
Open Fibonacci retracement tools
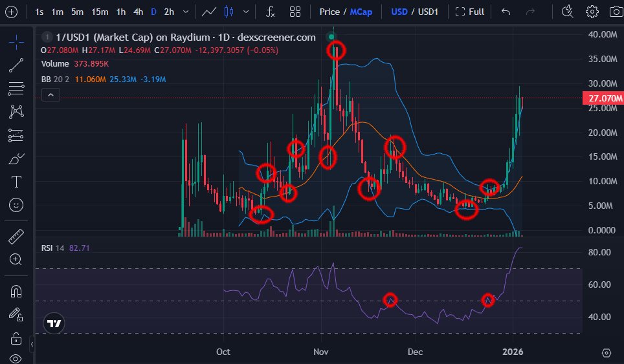pos(16,89)
